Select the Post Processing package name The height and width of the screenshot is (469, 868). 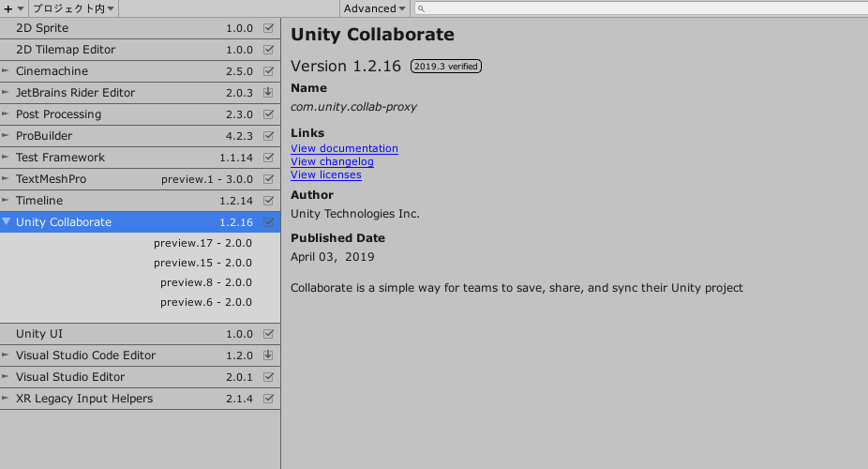coord(58,114)
